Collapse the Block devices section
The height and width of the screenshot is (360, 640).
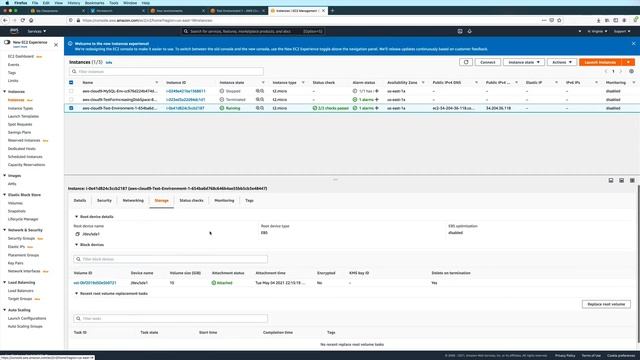tap(76, 244)
